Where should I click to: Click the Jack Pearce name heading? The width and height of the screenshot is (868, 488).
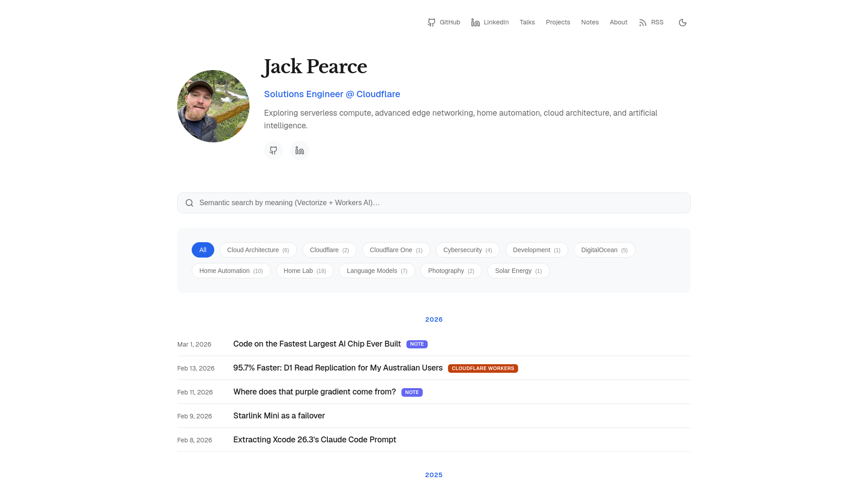(315, 67)
